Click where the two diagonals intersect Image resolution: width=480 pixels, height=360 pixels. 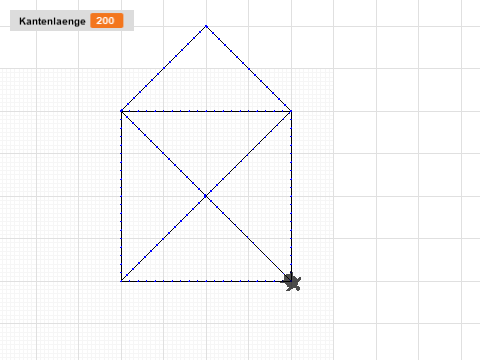coord(206,196)
